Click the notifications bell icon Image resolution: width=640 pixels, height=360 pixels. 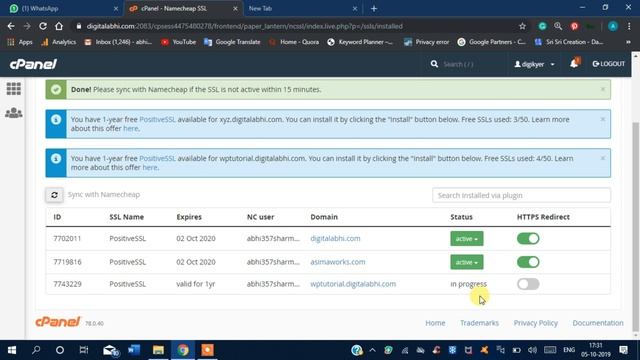tap(574, 63)
